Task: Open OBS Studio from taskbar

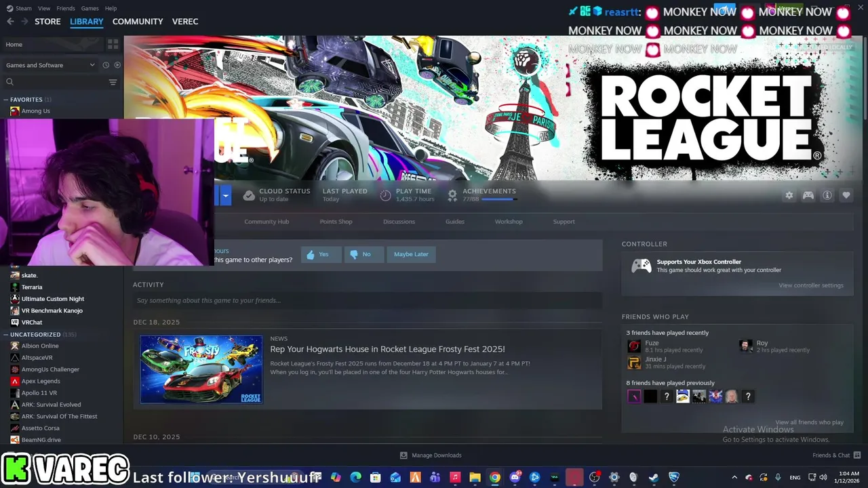Action: pos(595,478)
